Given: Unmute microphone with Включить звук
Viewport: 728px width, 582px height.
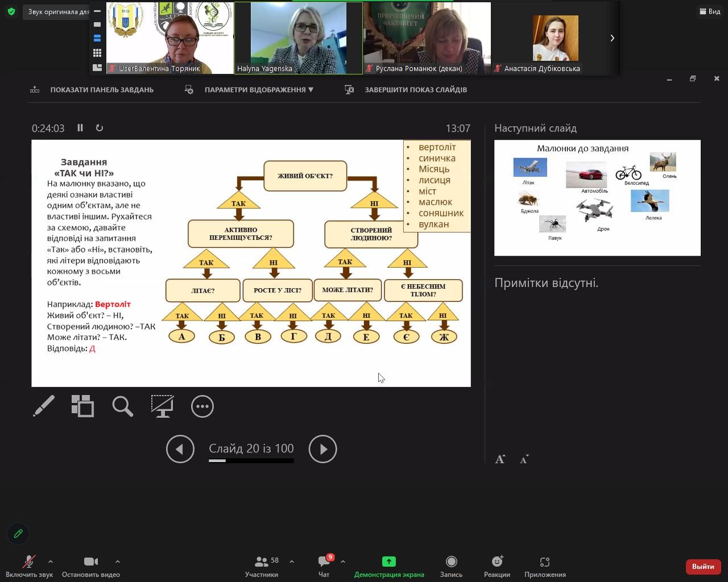Looking at the screenshot, I should 28,566.
